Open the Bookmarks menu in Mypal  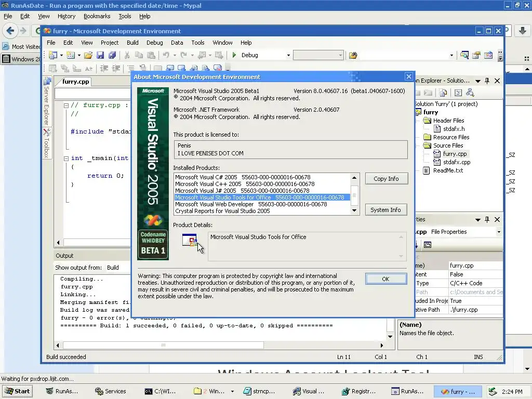coord(97,16)
